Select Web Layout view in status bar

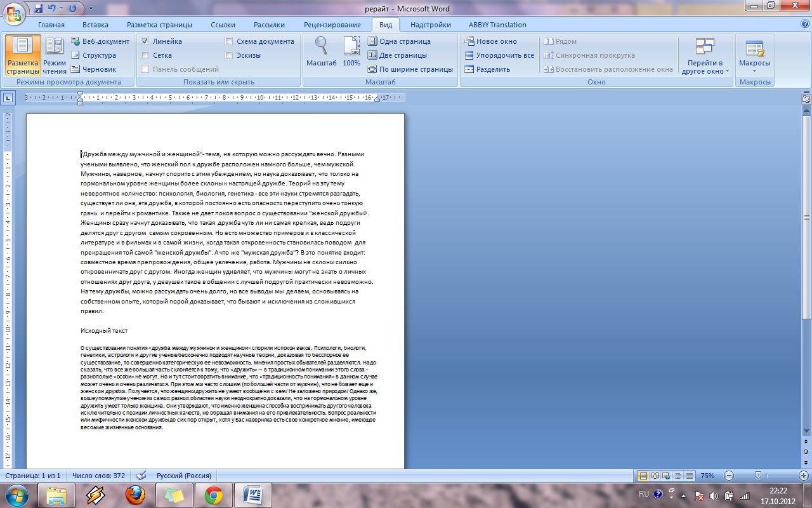666,476
